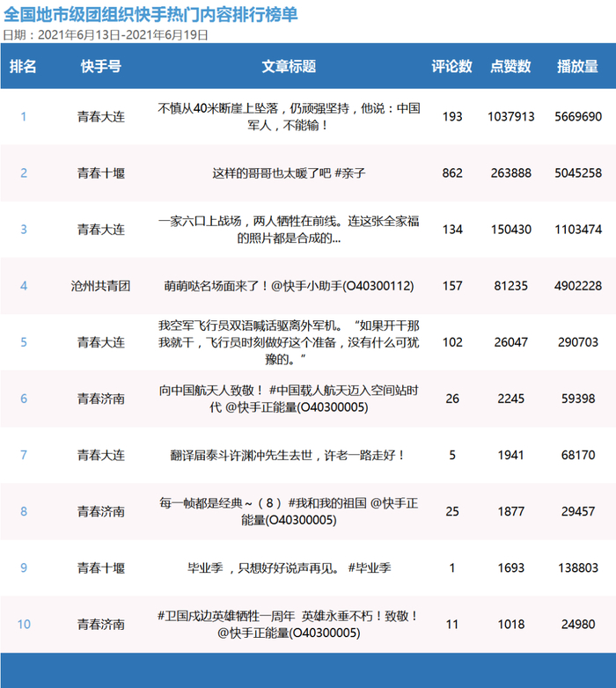Click the 文章标题 column header

point(289,66)
